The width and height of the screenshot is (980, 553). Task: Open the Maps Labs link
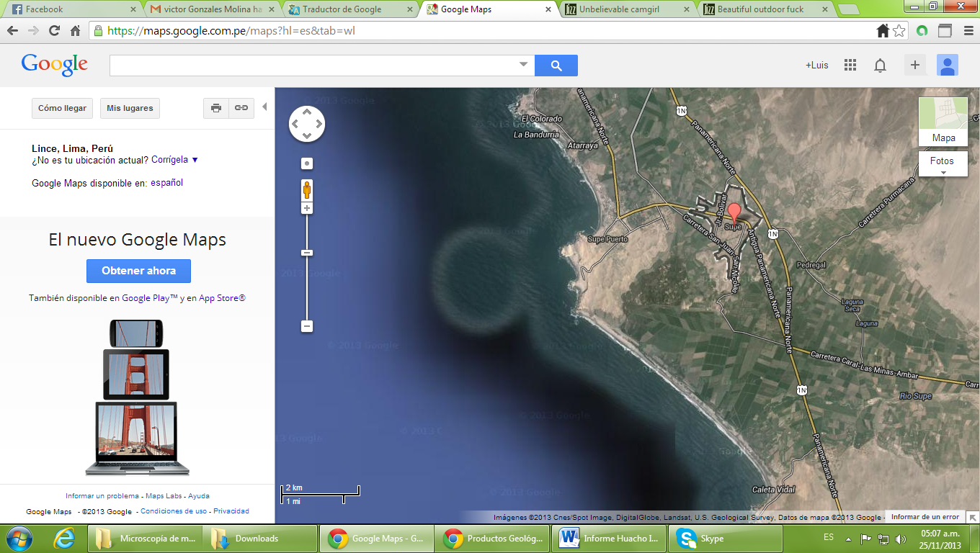tap(164, 496)
